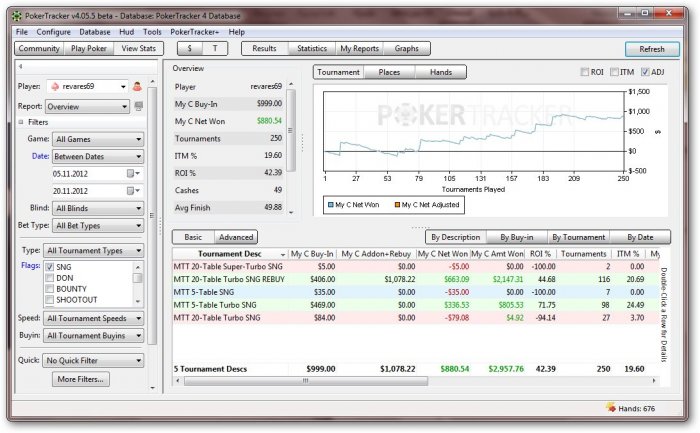
Task: Enable the BOUNTY flag checkbox
Action: 50,289
